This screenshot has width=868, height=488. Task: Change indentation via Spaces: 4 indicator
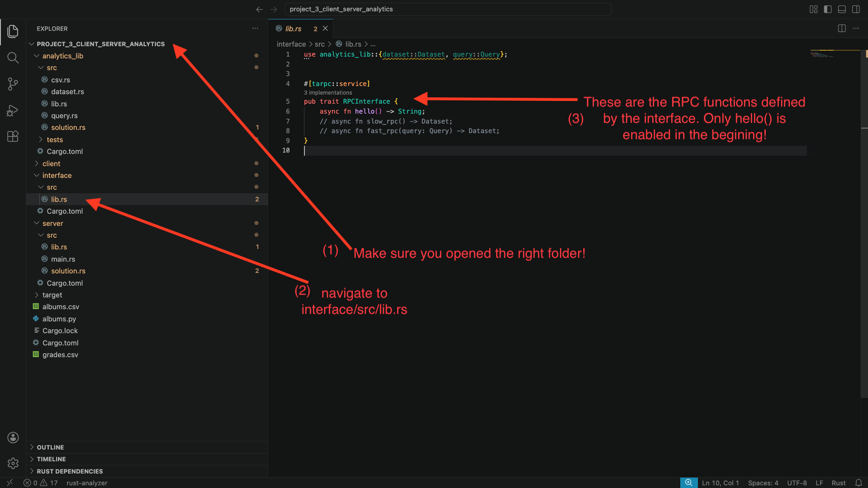coord(763,483)
